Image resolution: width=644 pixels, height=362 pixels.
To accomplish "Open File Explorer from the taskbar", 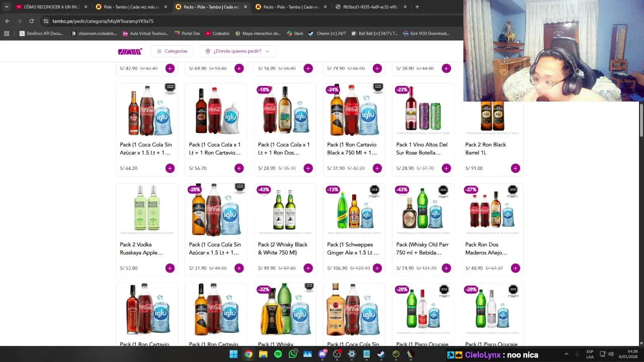I will tap(263, 354).
